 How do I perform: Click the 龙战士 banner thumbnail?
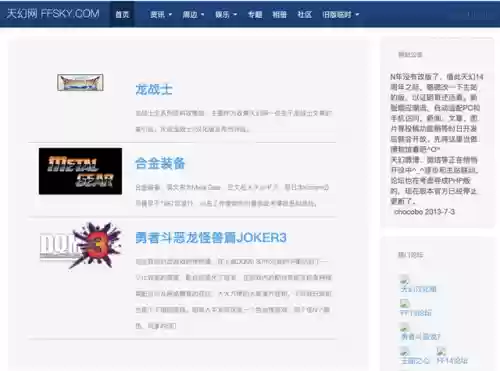tap(80, 82)
